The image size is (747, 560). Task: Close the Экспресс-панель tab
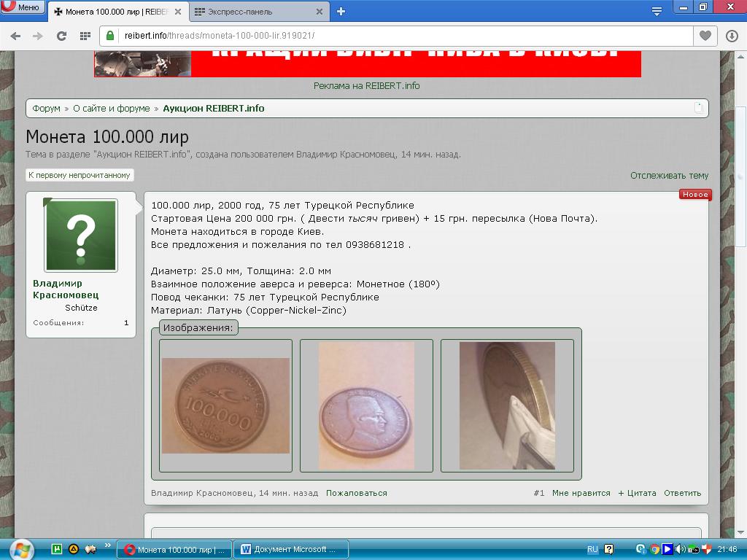pyautogui.click(x=319, y=12)
